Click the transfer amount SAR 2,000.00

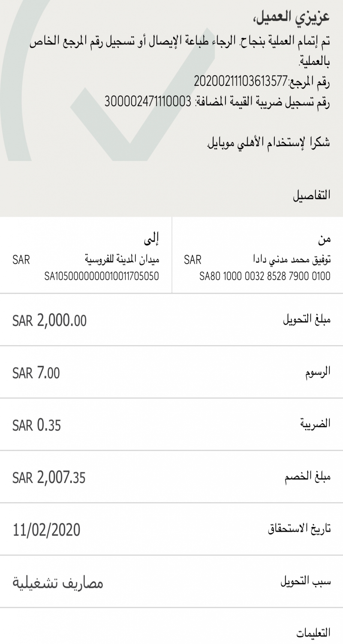point(49,320)
